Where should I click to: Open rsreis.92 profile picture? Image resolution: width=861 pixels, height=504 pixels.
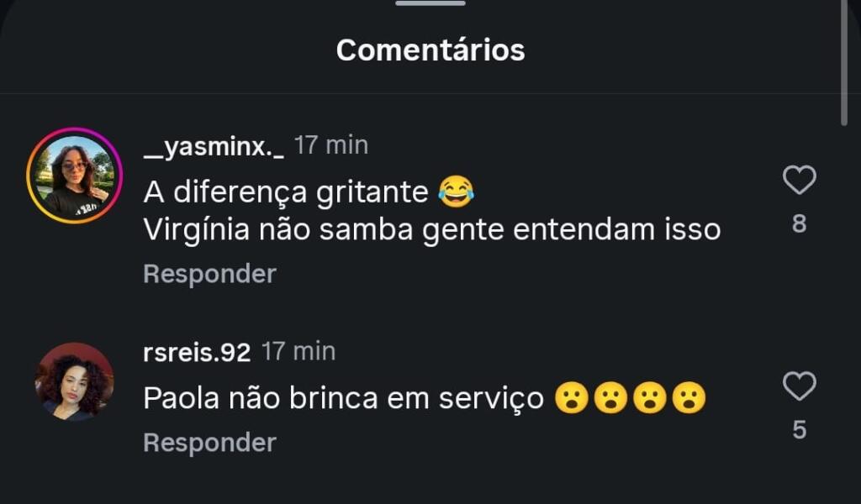[x=74, y=382]
